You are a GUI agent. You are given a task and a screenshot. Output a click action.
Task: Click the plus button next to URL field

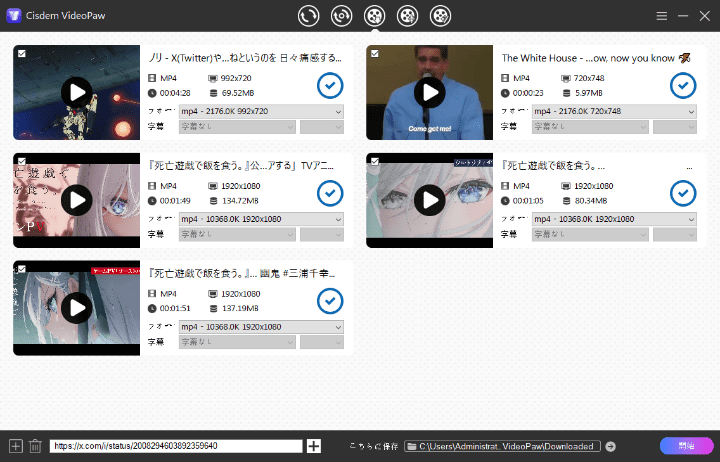tap(314, 446)
